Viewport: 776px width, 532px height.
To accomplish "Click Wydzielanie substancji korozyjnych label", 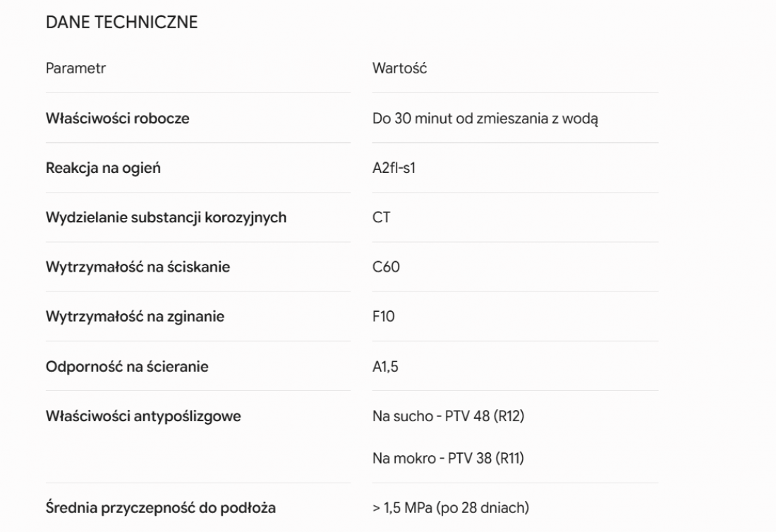I will [x=166, y=218].
